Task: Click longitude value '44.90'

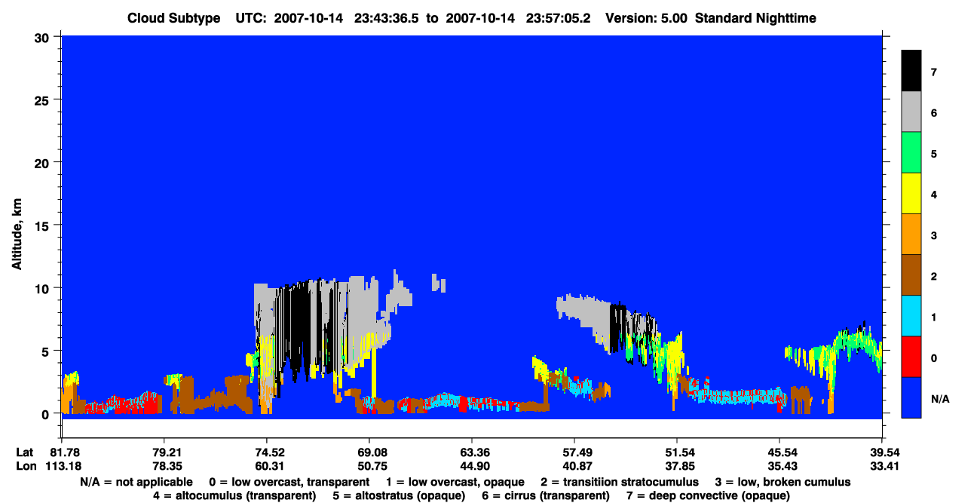Action: (x=472, y=466)
